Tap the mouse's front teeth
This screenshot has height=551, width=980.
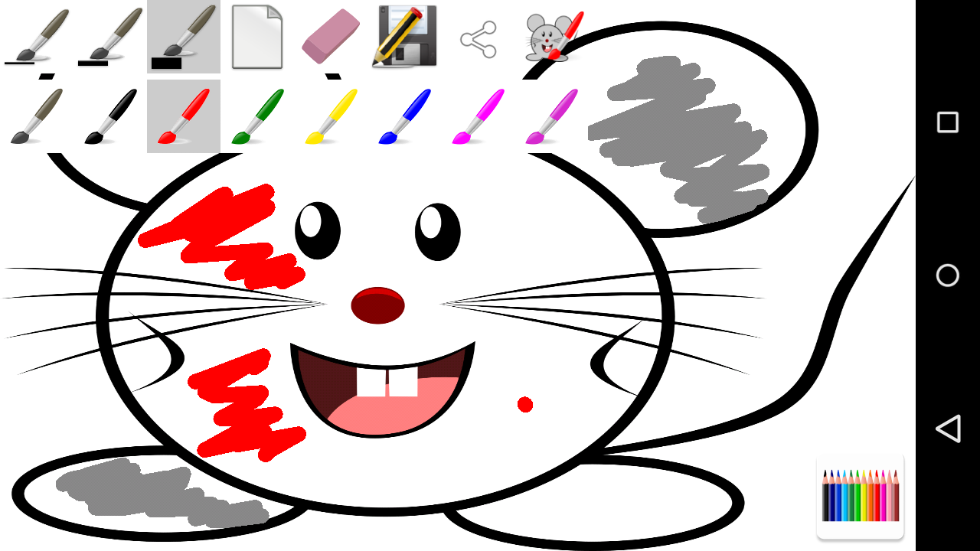pyautogui.click(x=387, y=380)
